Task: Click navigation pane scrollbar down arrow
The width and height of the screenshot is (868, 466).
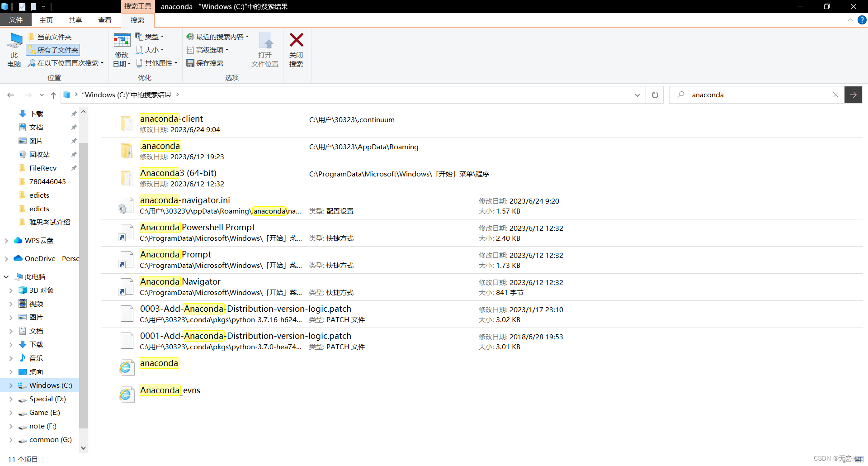Action: (x=84, y=448)
